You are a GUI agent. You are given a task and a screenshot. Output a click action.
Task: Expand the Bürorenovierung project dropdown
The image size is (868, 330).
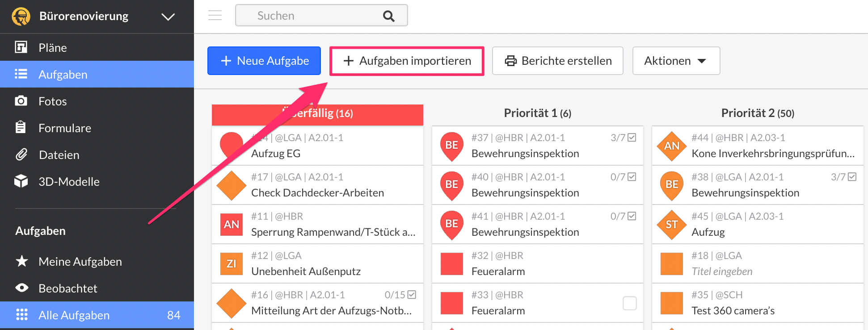click(x=168, y=17)
